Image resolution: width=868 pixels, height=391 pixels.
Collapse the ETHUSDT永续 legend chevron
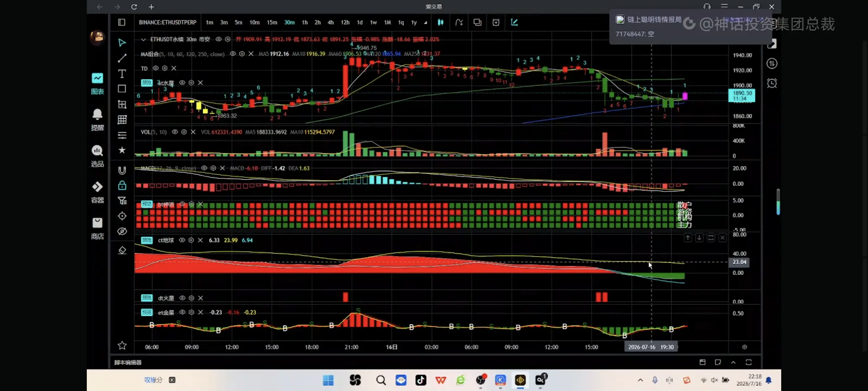143,39
